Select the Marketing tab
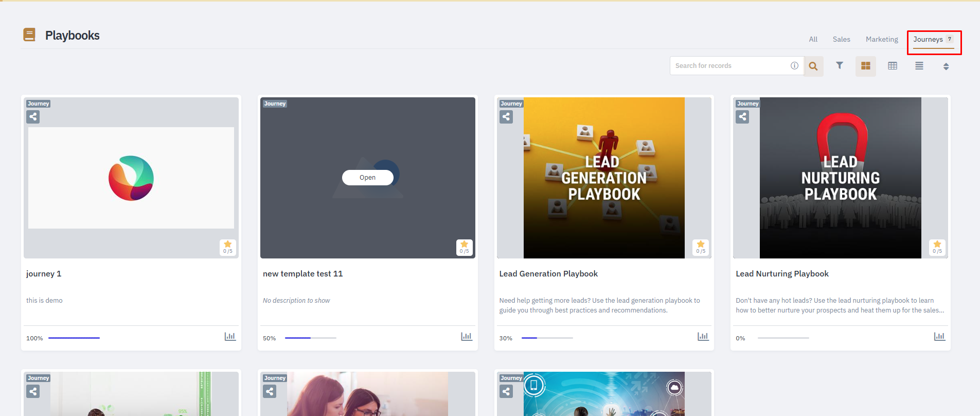This screenshot has width=980, height=416. (882, 39)
